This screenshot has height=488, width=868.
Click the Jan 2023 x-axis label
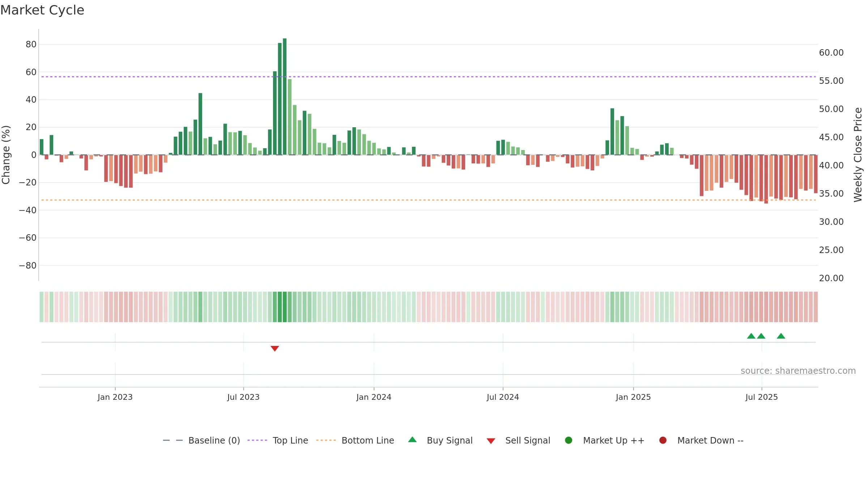coord(115,397)
